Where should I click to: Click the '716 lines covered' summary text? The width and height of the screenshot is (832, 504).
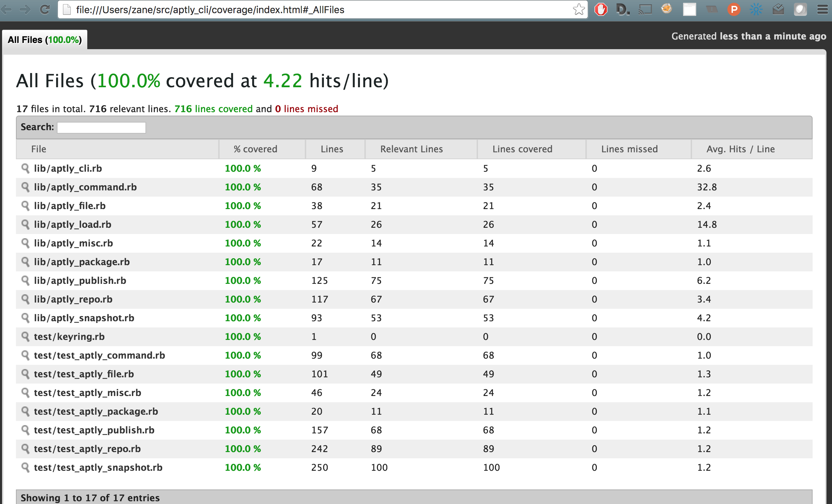pos(213,109)
